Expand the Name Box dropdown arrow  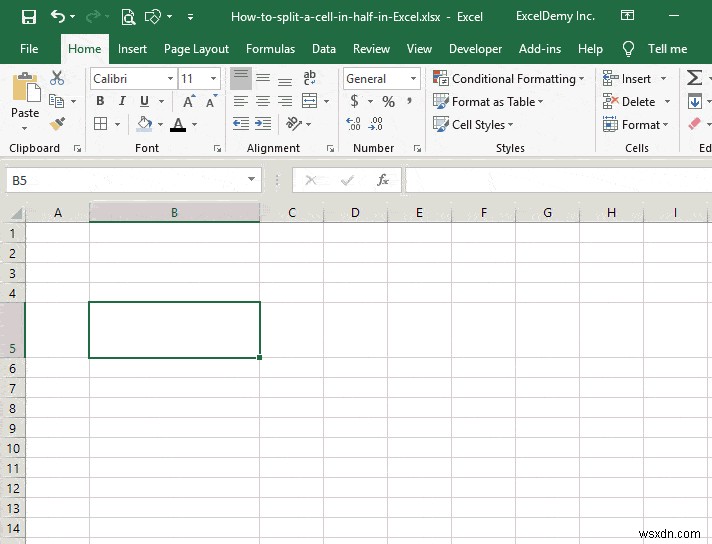coord(251,179)
